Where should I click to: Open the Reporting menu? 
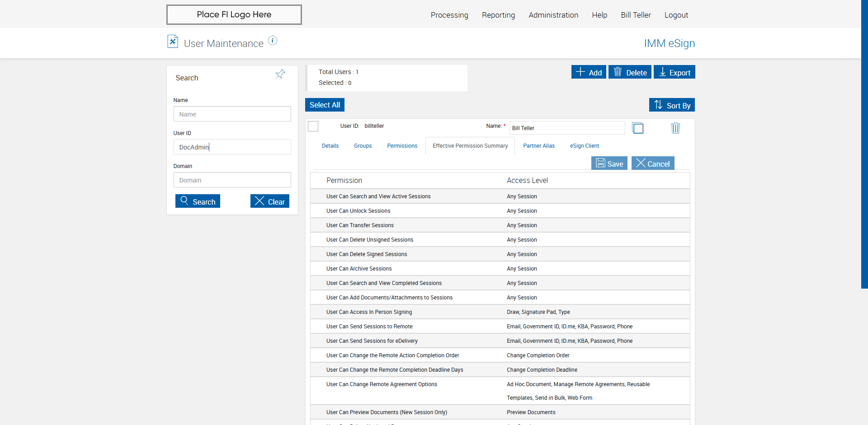pos(498,15)
